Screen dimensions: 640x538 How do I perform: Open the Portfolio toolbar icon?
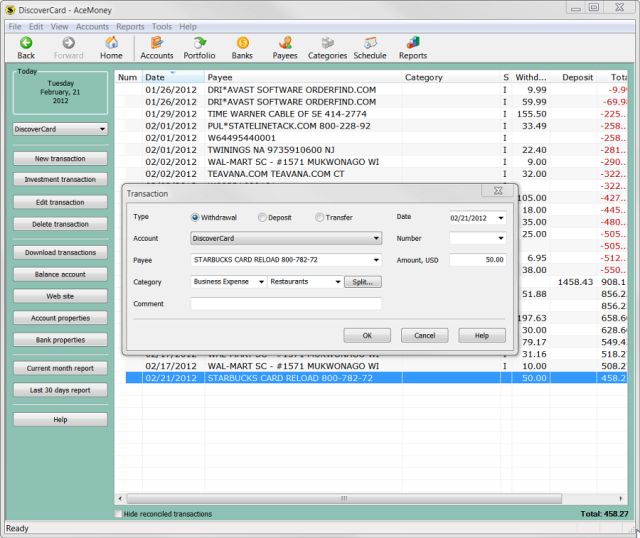click(199, 43)
